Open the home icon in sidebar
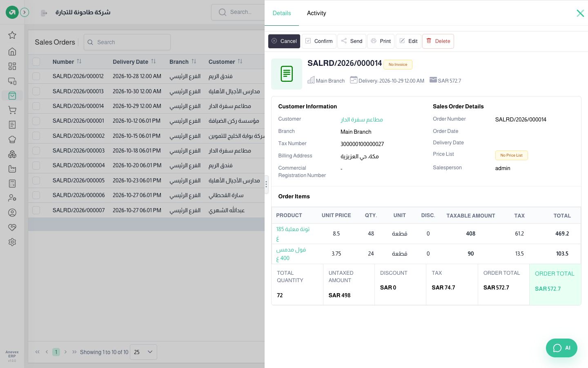Image resolution: width=588 pixels, height=368 pixels. click(x=12, y=52)
